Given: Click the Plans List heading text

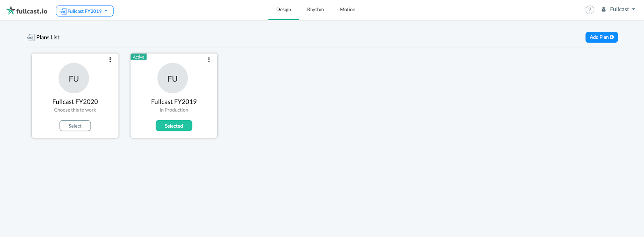Looking at the screenshot, I should click(x=48, y=37).
